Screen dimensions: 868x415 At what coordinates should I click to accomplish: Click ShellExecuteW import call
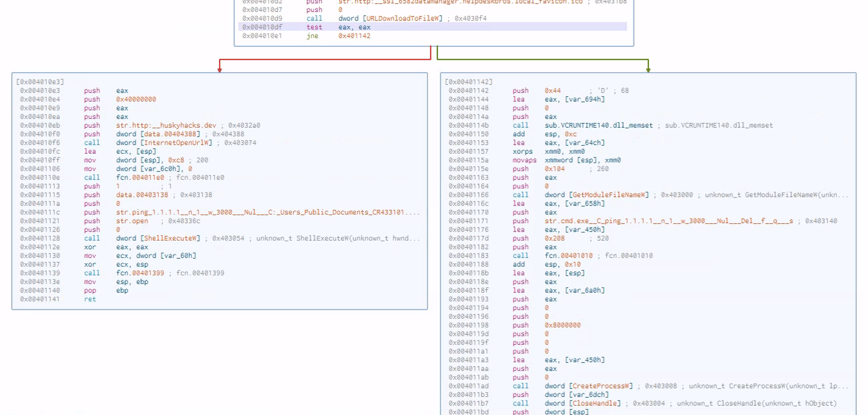pos(170,238)
